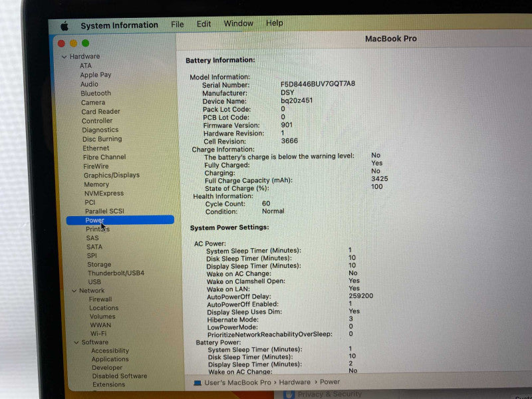Screen dimensions: 532x399
Task: Select Audio in the sidebar
Action: tap(89, 84)
